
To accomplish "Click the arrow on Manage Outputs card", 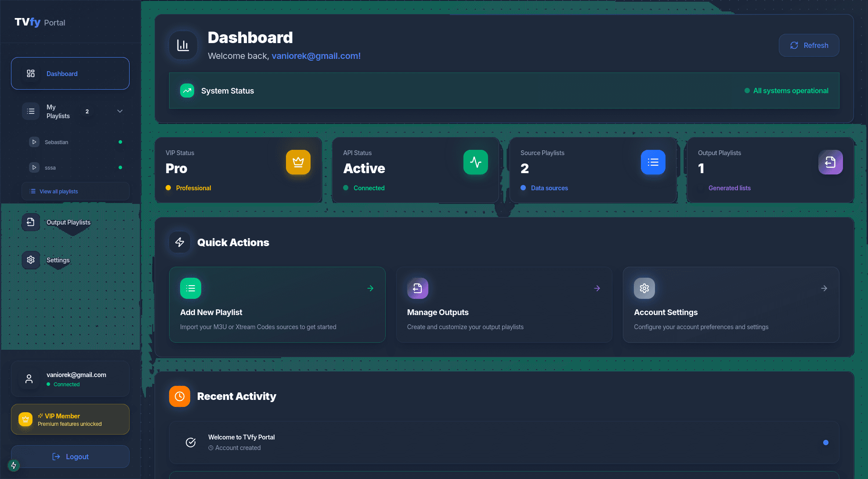I will (x=597, y=288).
